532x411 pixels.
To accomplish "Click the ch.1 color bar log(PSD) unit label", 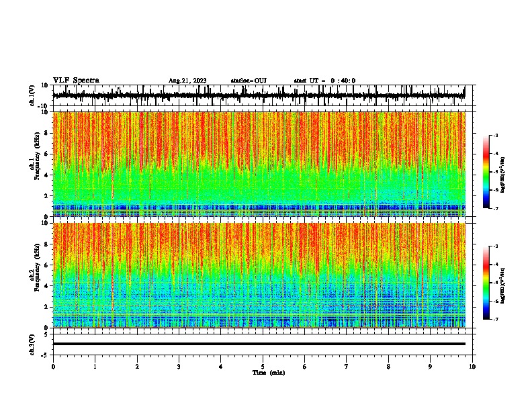I will click(503, 175).
